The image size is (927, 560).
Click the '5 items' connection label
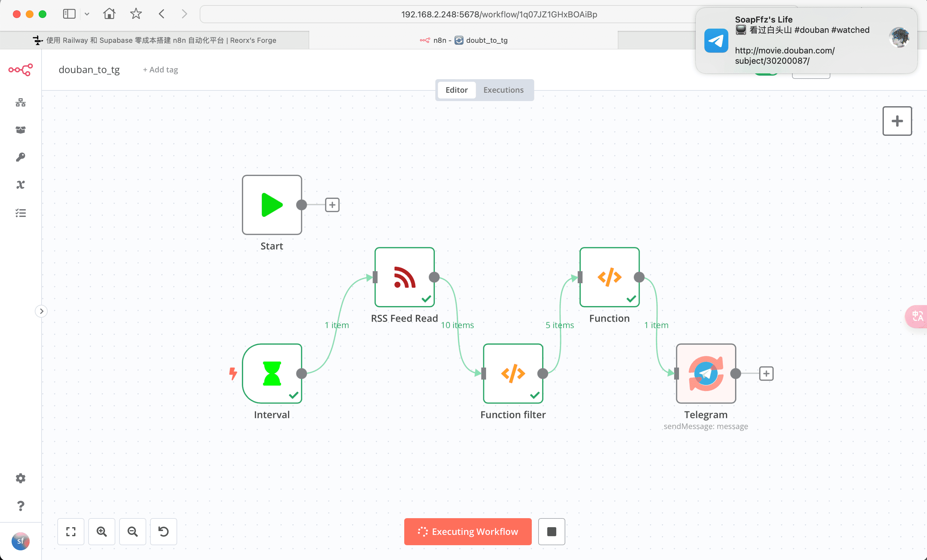[560, 325]
